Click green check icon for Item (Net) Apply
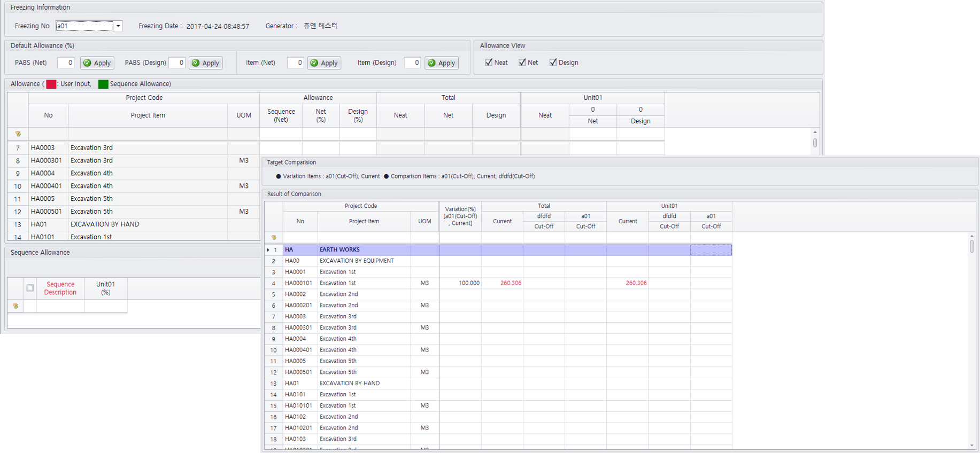Image resolution: width=980 pixels, height=453 pixels. point(314,63)
